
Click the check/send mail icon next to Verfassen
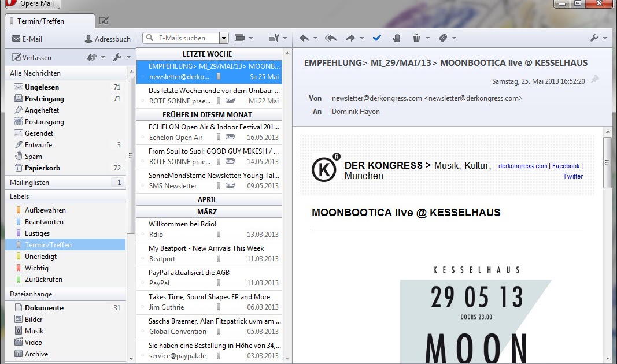[x=92, y=57]
